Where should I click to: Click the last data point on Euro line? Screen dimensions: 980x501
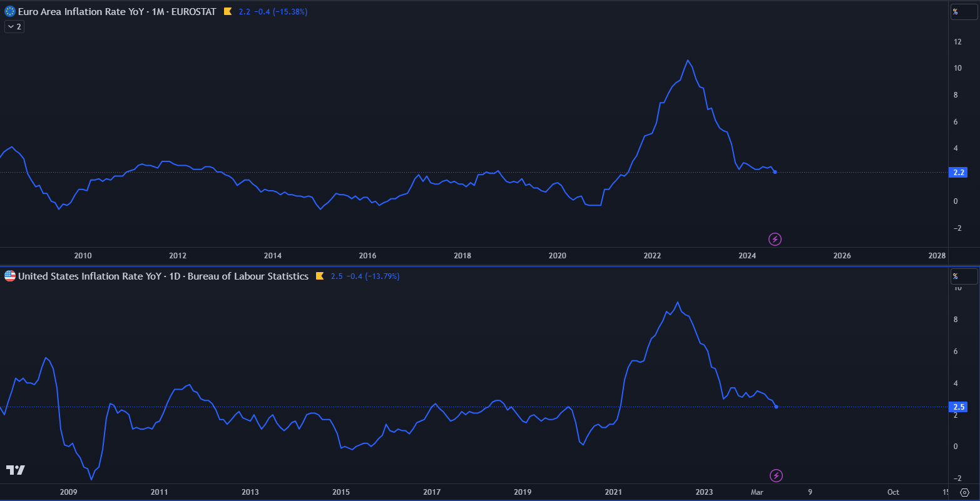(775, 172)
